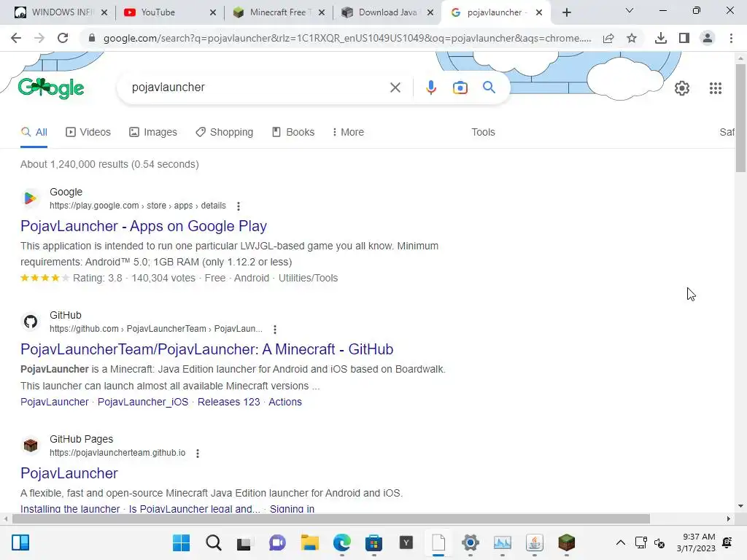Open the PojavLauncher GitHub Pages result
747x560 pixels.
point(69,472)
